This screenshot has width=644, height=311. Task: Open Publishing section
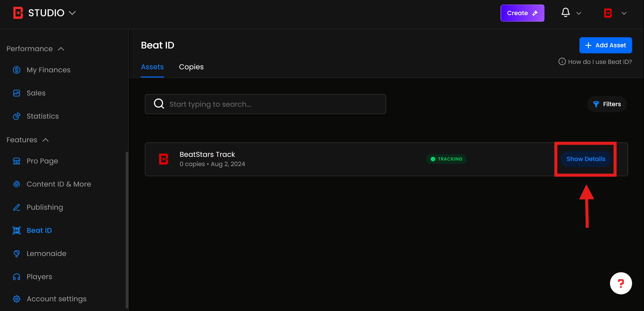point(45,207)
